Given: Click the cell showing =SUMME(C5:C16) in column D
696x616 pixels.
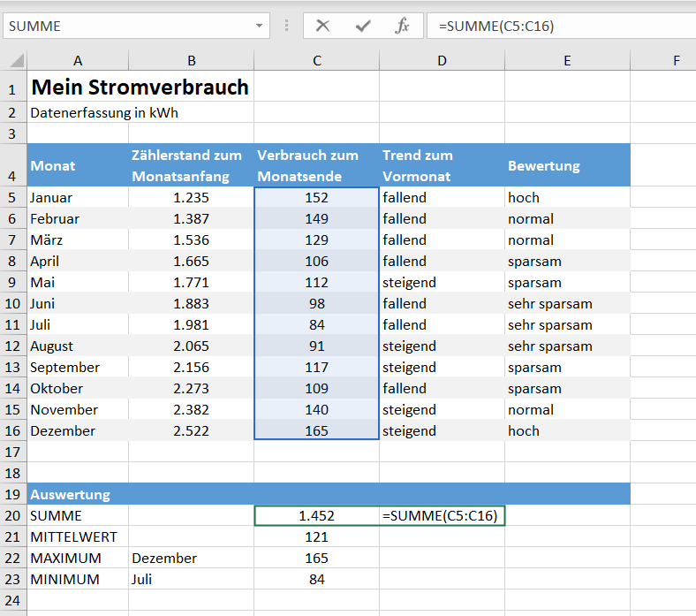Looking at the screenshot, I should [x=442, y=515].
